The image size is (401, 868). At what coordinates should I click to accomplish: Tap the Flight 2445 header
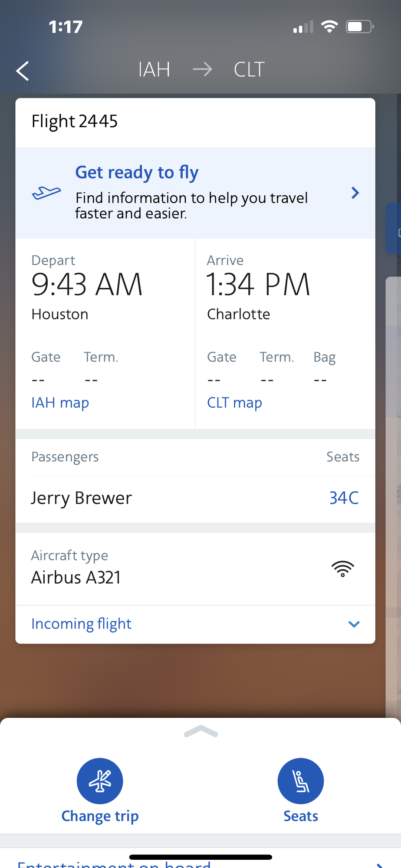click(x=75, y=122)
